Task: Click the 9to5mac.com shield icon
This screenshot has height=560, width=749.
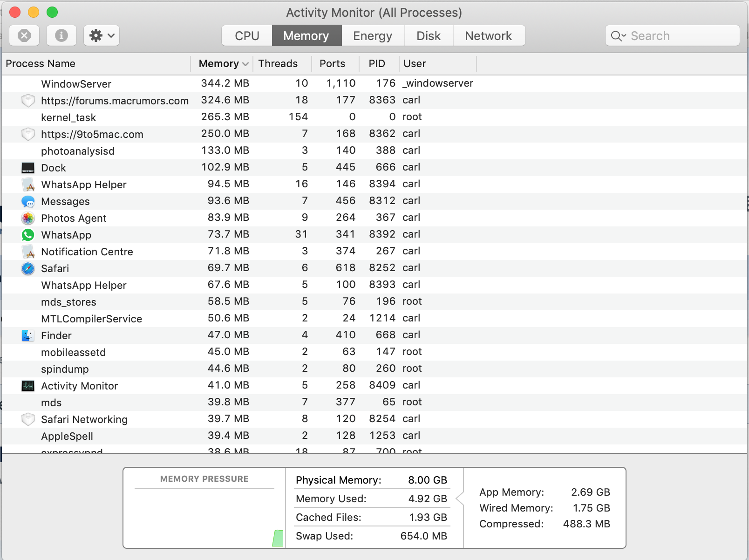Action: [x=28, y=134]
